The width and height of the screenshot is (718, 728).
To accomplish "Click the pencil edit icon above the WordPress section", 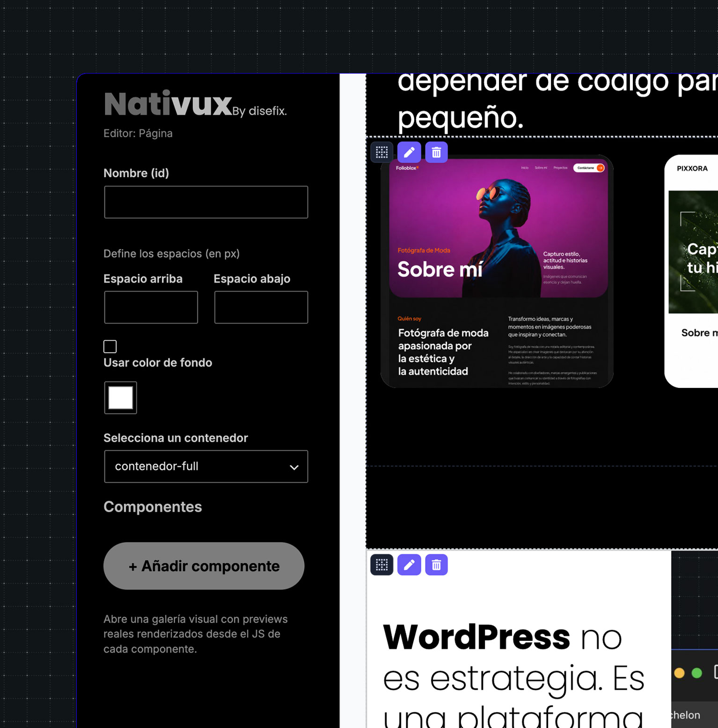I will (x=409, y=565).
